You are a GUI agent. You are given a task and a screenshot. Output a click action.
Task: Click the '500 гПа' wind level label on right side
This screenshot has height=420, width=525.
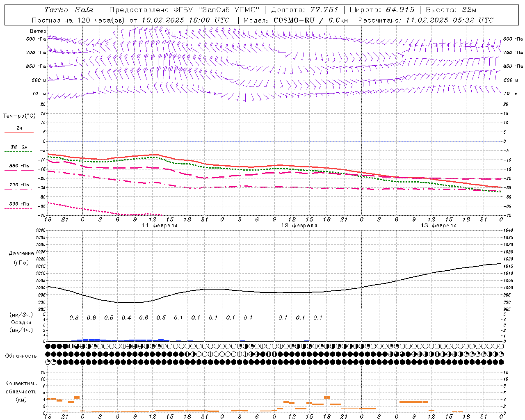tap(513, 39)
